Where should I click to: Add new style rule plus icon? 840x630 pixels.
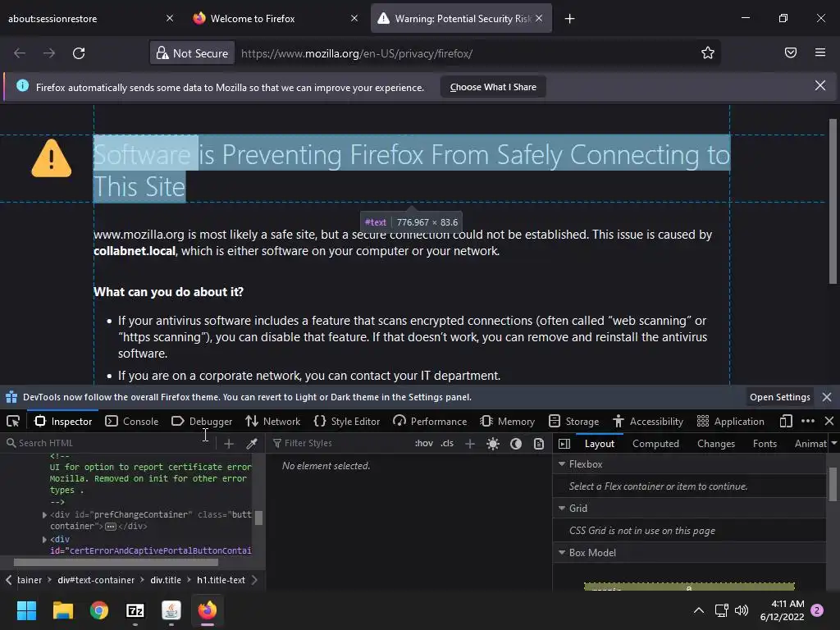pyautogui.click(x=470, y=444)
